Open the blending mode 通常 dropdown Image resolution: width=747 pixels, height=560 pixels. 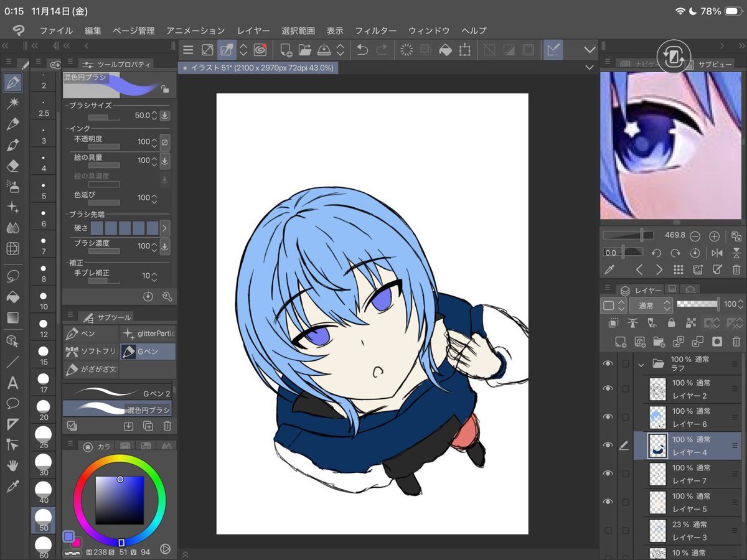(x=650, y=306)
